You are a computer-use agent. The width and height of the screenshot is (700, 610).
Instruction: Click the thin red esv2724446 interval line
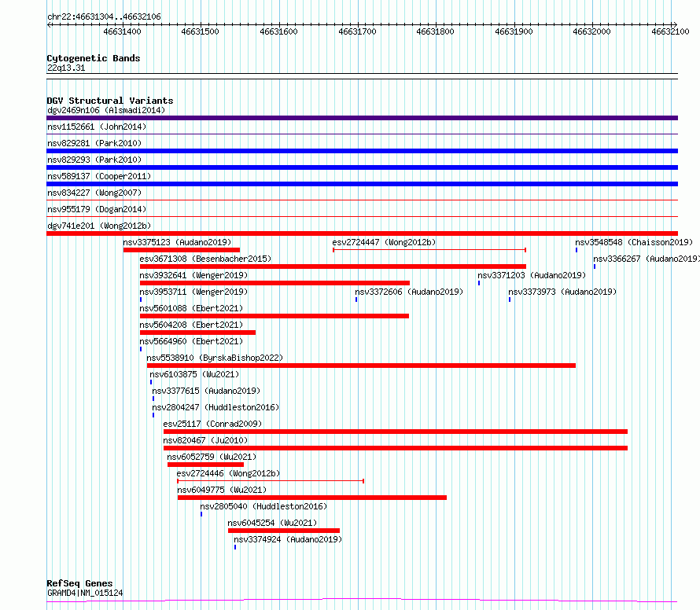[271, 481]
